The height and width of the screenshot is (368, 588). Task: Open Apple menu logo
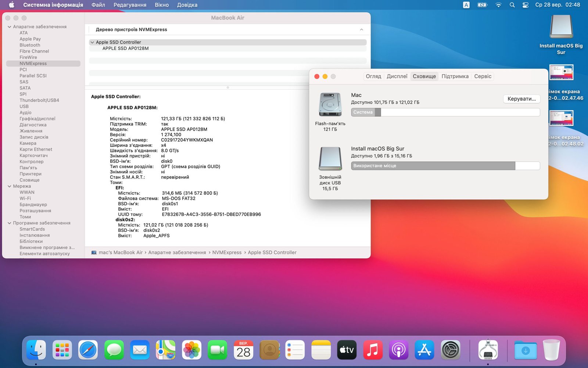[x=11, y=5]
